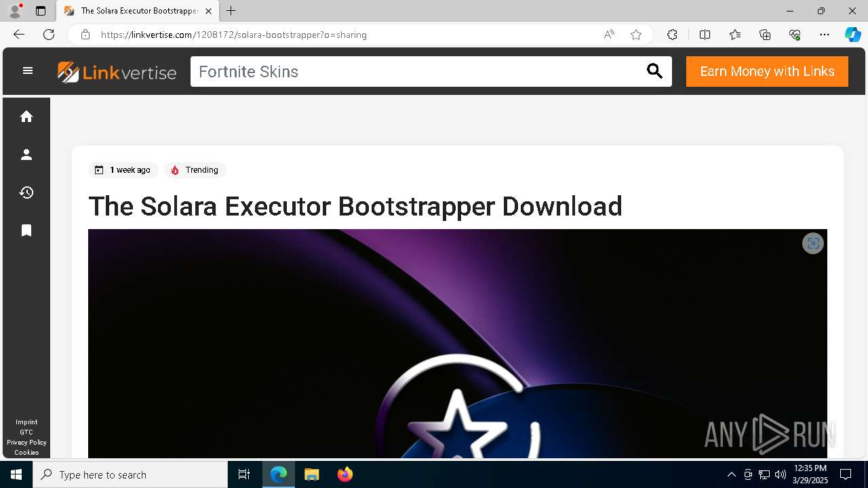The image size is (868, 488).
Task: Launch Firefox from the taskbar
Action: click(344, 474)
